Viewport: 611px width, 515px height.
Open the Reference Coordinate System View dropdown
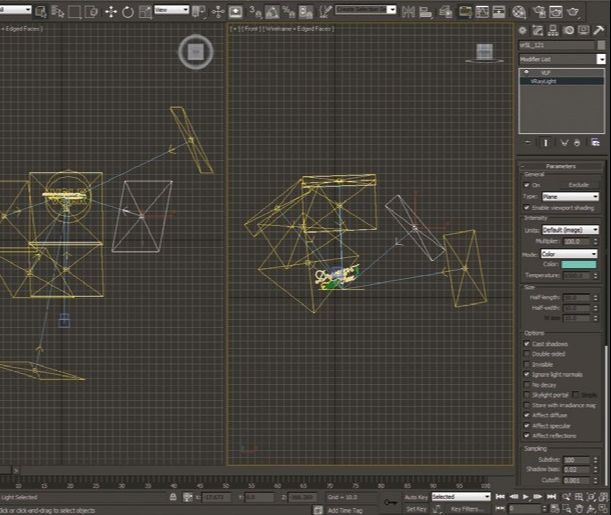(x=172, y=10)
